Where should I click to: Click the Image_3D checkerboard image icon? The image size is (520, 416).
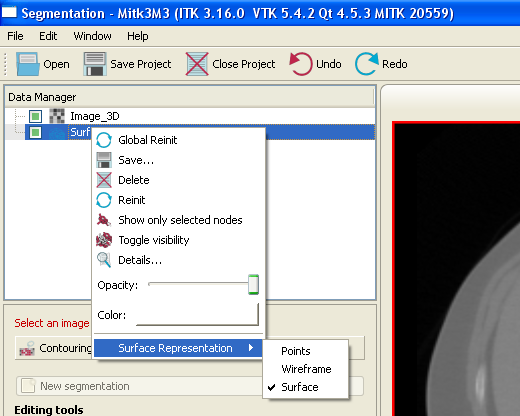pyautogui.click(x=57, y=116)
